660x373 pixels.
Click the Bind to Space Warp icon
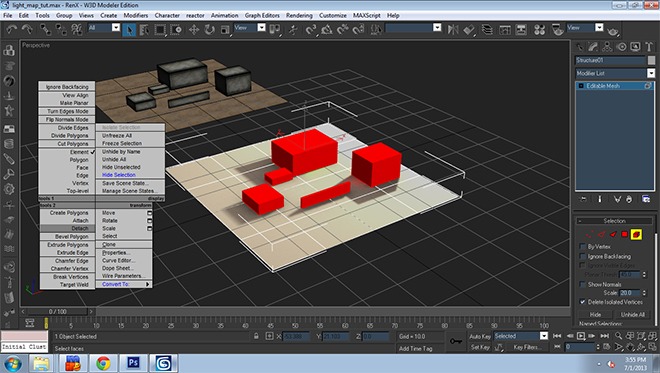click(77, 29)
